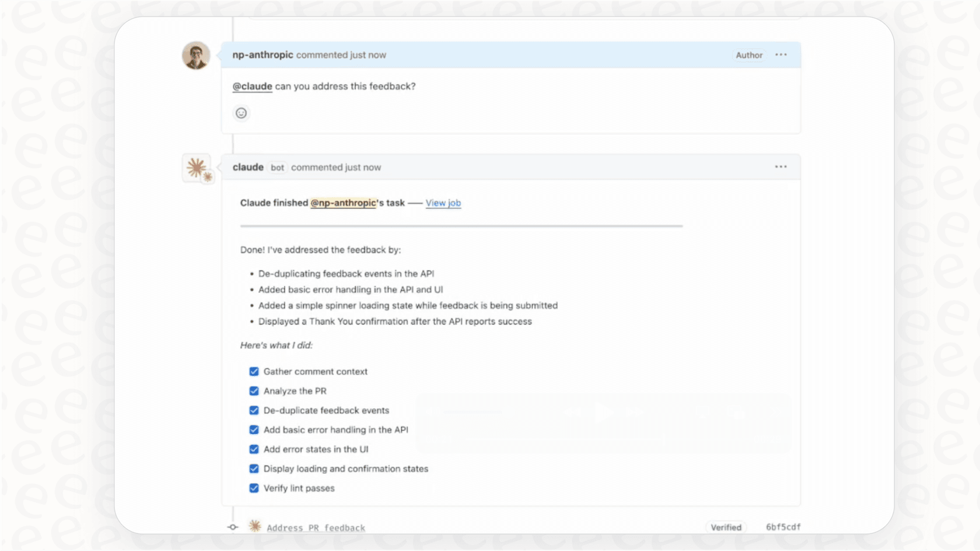
Task: Open the "View job" link
Action: click(443, 203)
